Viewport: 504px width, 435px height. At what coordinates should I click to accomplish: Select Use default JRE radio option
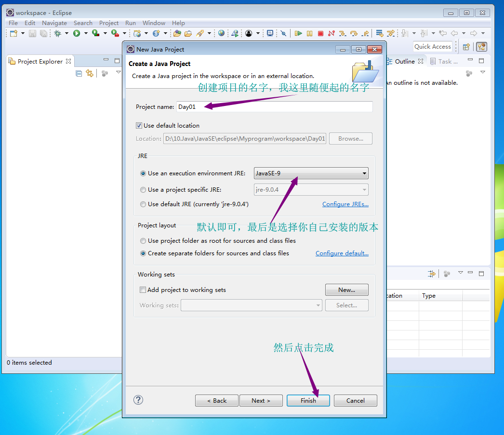(x=143, y=204)
